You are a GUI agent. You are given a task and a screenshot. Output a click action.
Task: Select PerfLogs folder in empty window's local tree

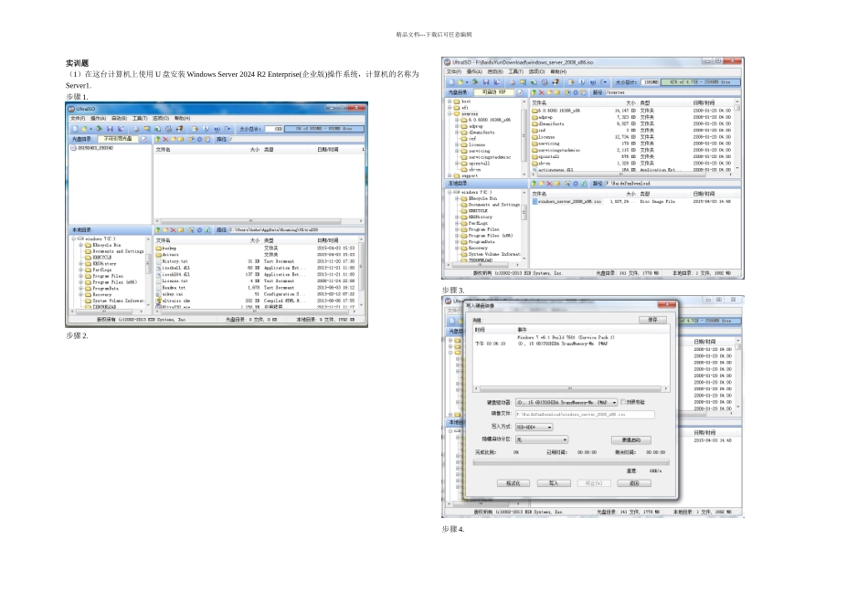(101, 270)
